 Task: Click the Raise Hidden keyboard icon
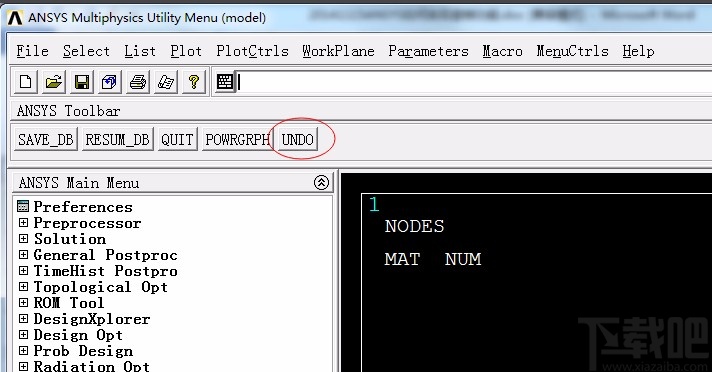pos(225,82)
